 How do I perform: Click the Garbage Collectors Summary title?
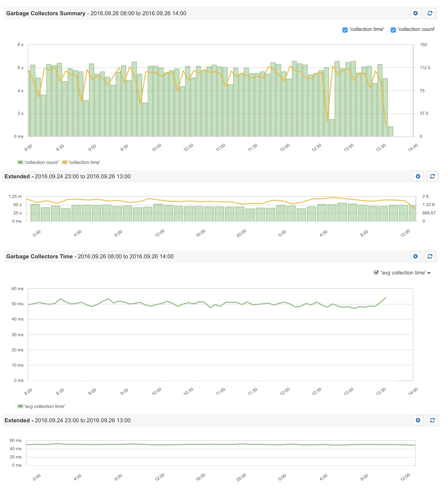click(46, 13)
